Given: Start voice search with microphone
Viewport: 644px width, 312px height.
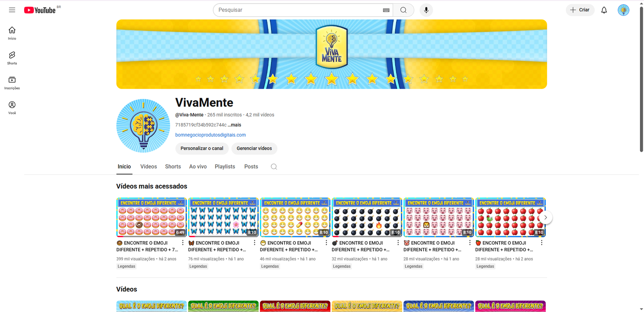Looking at the screenshot, I should coord(426,10).
